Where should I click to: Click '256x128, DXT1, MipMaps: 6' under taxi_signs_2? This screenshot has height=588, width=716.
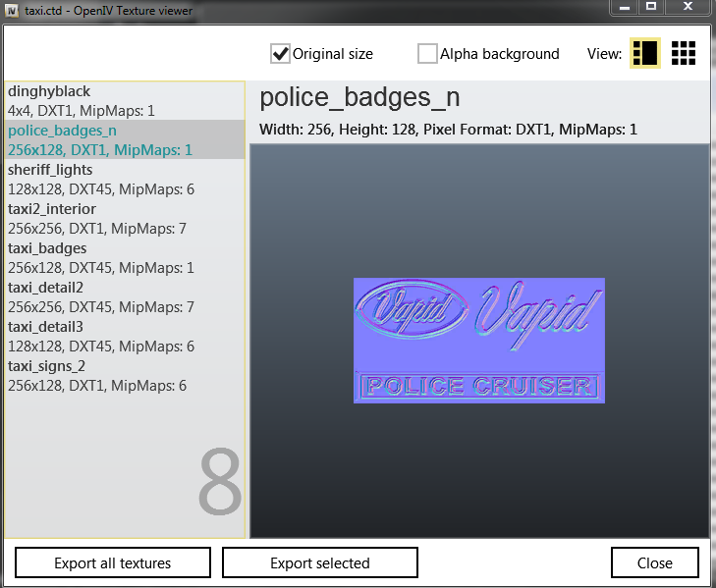[97, 386]
